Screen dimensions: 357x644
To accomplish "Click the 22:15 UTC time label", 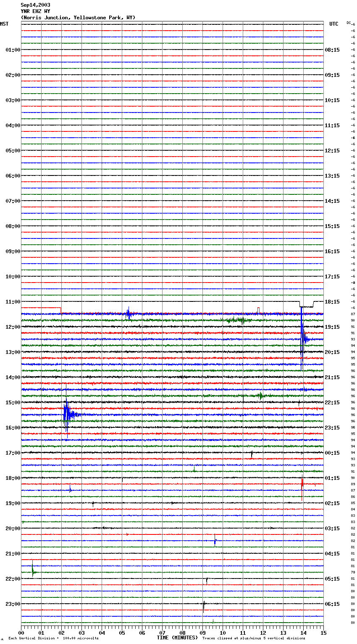I will click(x=332, y=403).
